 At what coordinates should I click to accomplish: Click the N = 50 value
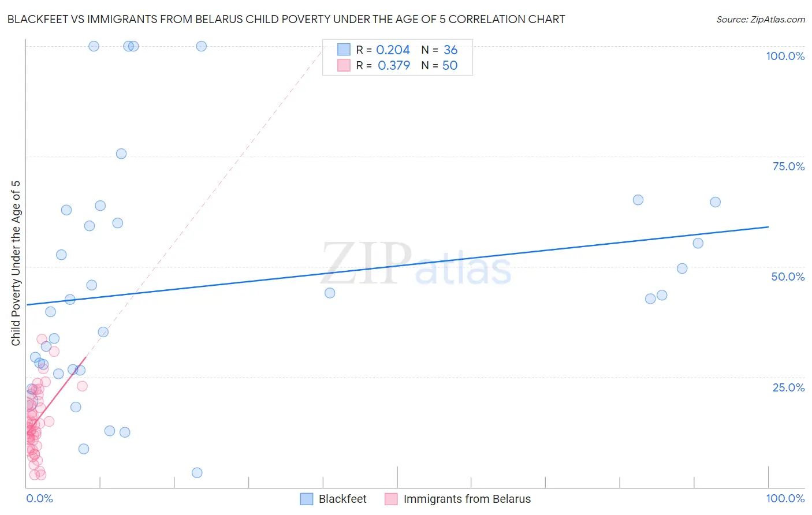click(x=439, y=65)
